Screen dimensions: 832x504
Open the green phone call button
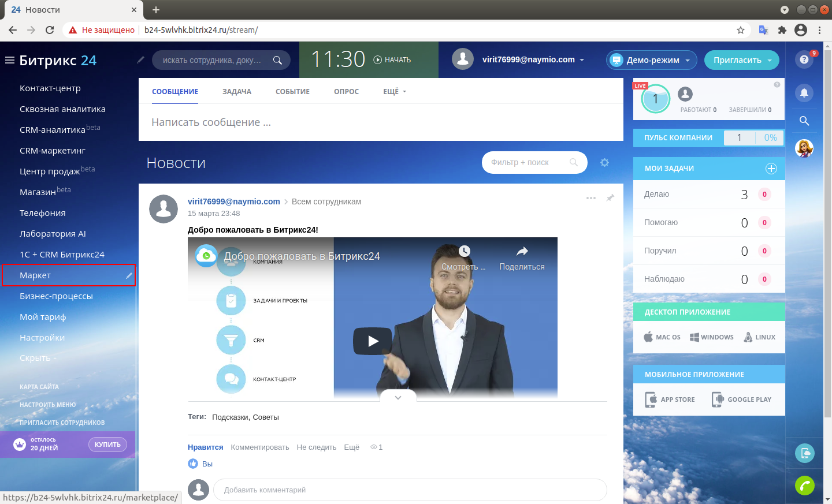pos(805,486)
